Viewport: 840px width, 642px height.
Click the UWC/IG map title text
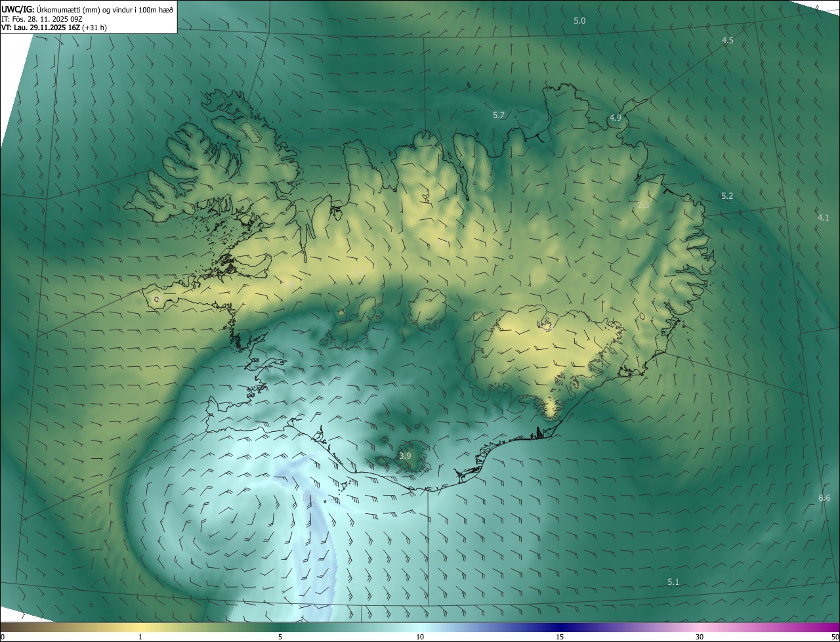tap(87, 9)
